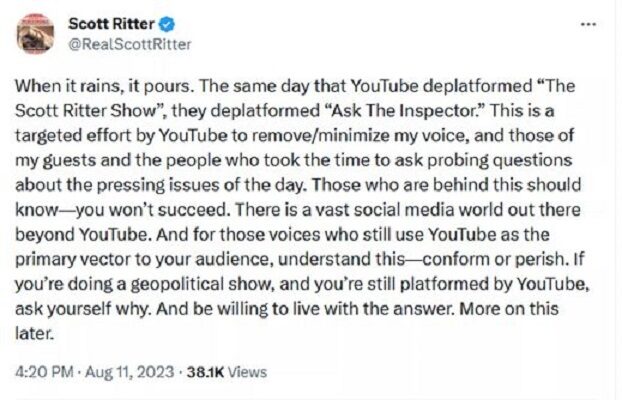Click the 38.1K Views count
The width and height of the screenshot is (622, 400).
click(x=226, y=372)
